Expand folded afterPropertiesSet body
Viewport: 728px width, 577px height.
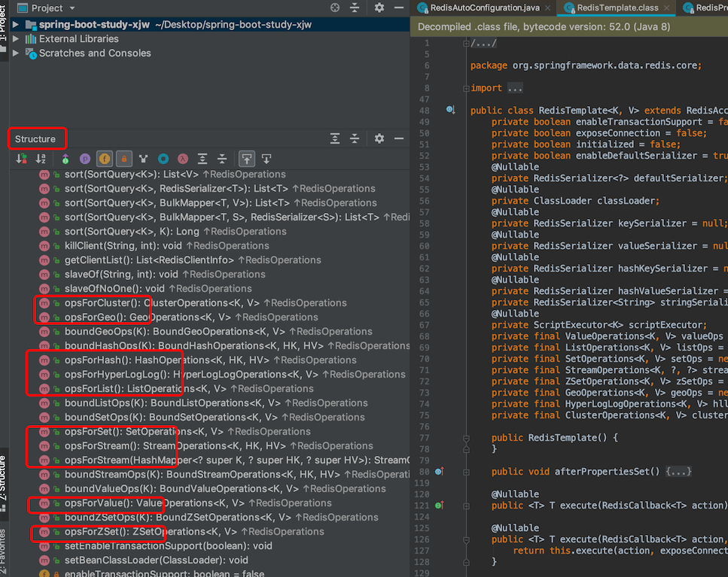pos(466,472)
